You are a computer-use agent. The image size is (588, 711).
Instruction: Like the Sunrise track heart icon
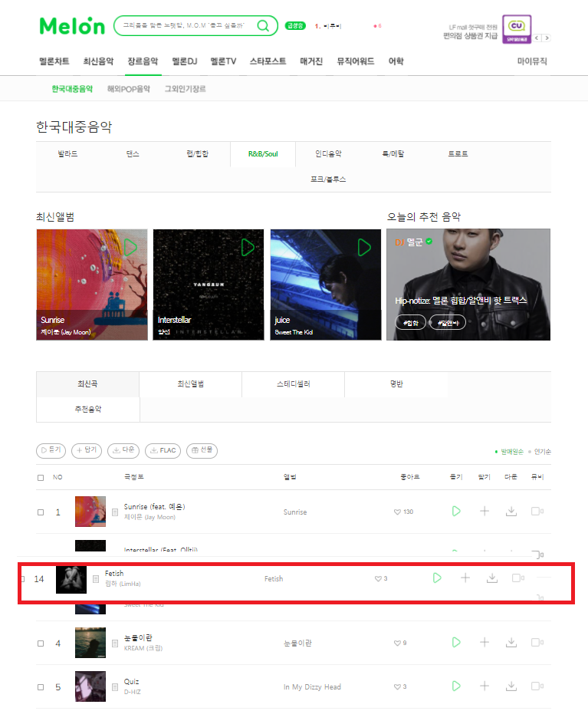[398, 512]
